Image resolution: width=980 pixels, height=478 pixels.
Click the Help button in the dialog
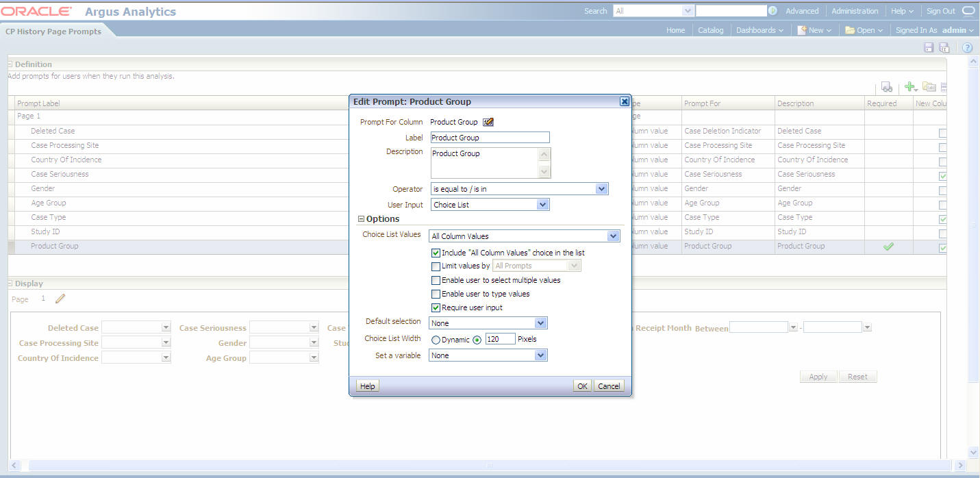(x=368, y=386)
